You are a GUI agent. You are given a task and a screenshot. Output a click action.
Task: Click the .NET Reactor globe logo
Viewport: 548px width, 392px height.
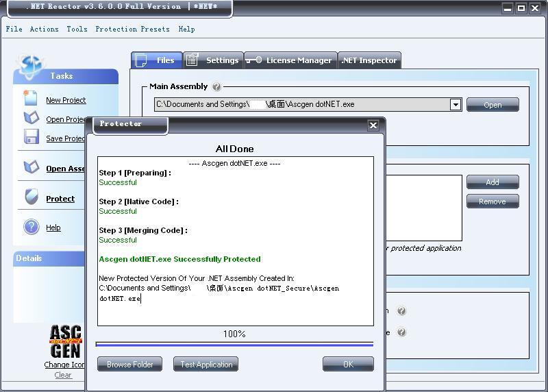(30, 66)
